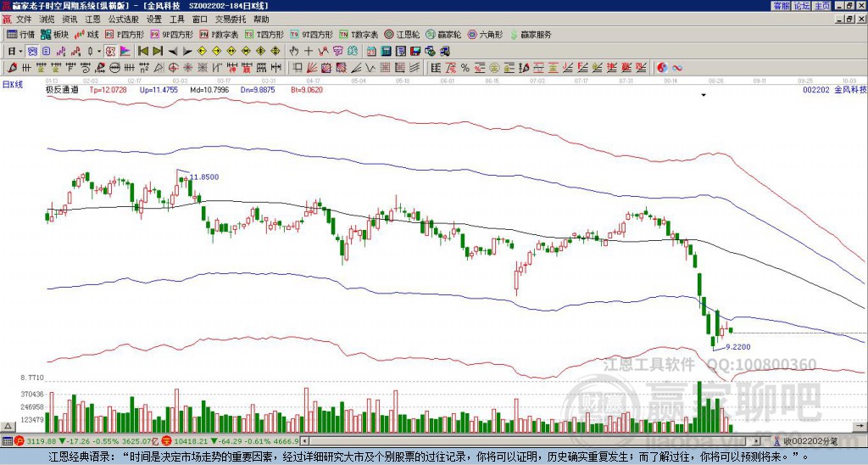Click the yin-yang taiji icon

point(663,68)
